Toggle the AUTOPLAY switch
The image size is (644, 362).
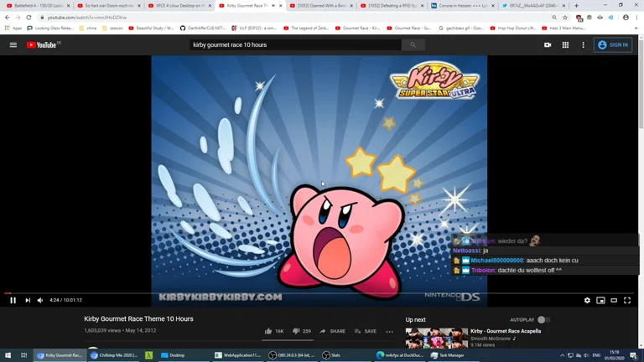[543, 320]
